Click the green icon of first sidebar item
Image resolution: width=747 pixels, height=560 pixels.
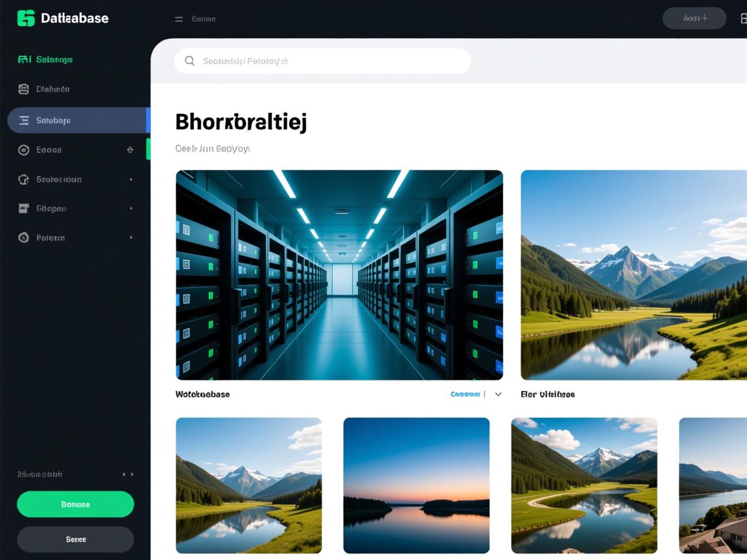24,60
